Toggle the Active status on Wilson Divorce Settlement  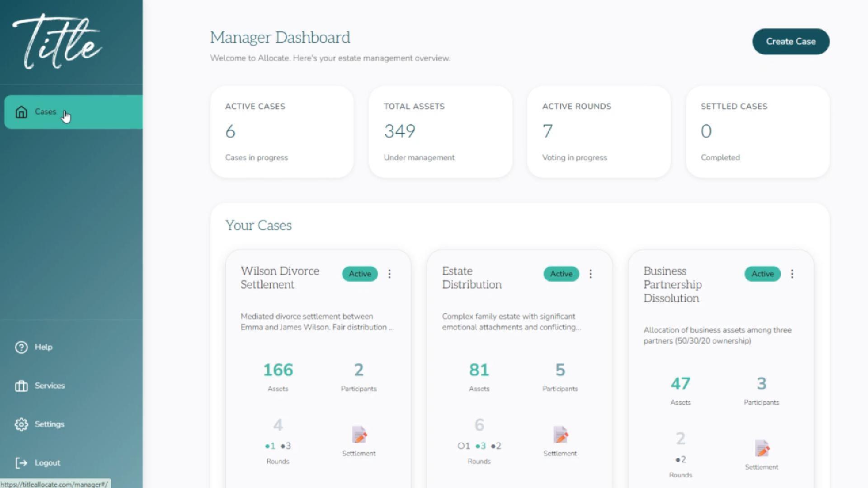point(359,273)
